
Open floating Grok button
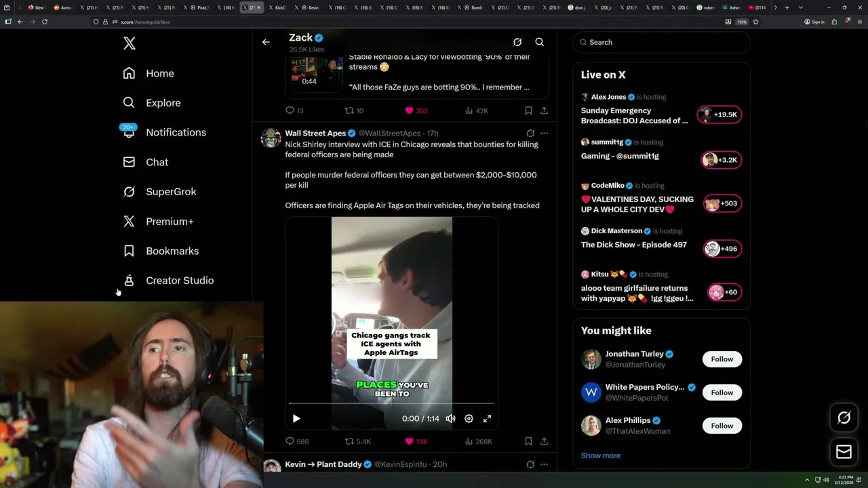[x=844, y=418]
